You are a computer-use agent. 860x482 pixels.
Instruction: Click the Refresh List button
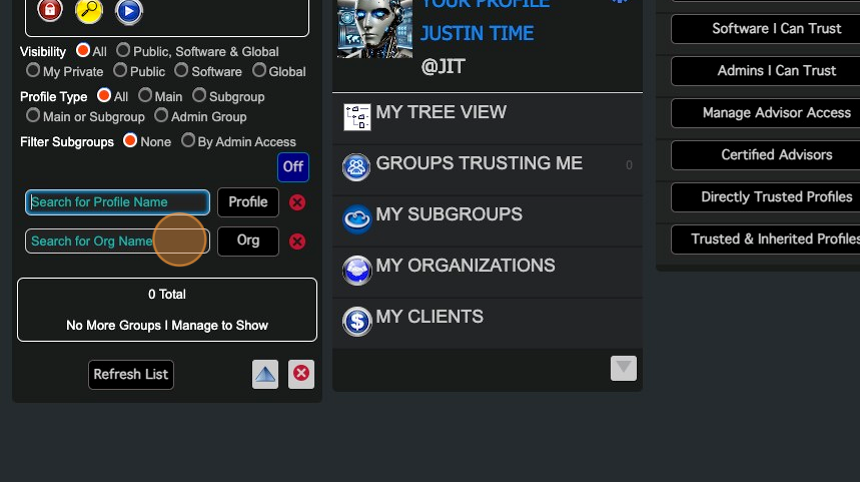131,375
